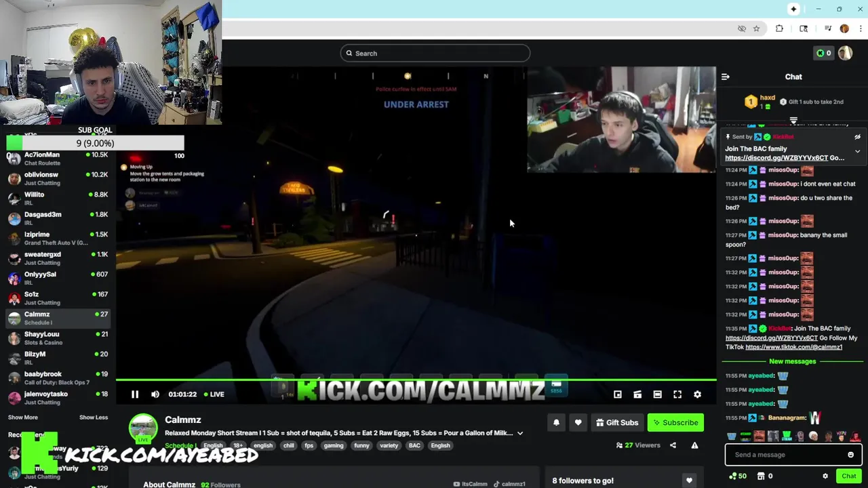The height and width of the screenshot is (488, 868).
Task: Follow Calmmz with the heart button
Action: tap(578, 423)
